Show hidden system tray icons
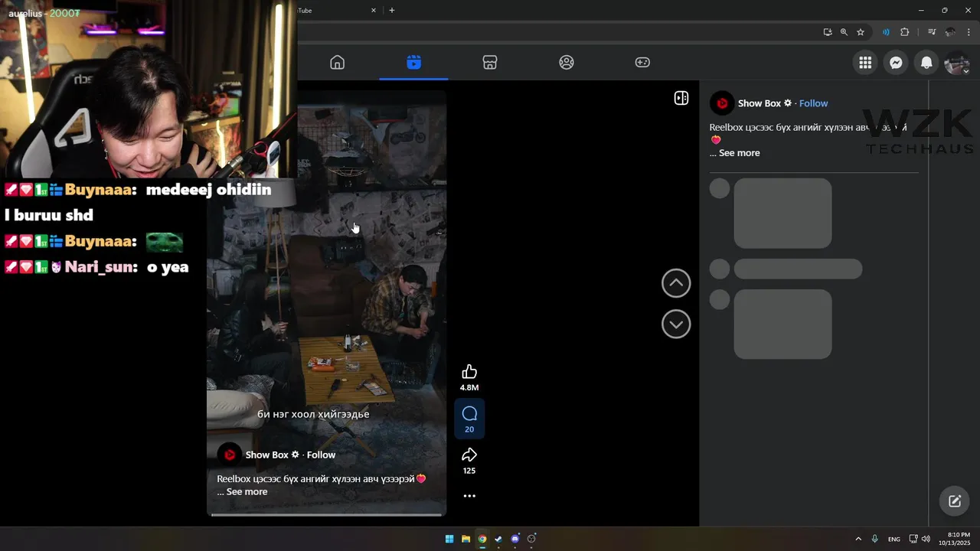The image size is (980, 551). (858, 539)
